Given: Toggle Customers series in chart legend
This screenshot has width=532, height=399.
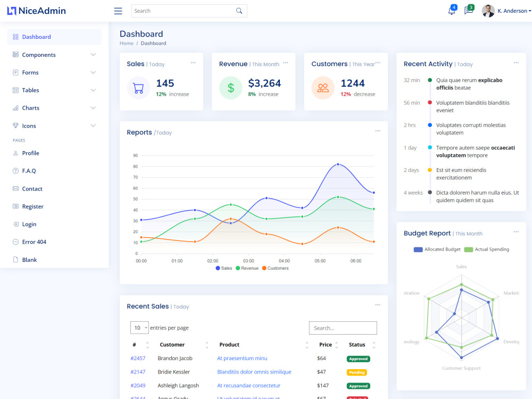Looking at the screenshot, I should click(276, 268).
